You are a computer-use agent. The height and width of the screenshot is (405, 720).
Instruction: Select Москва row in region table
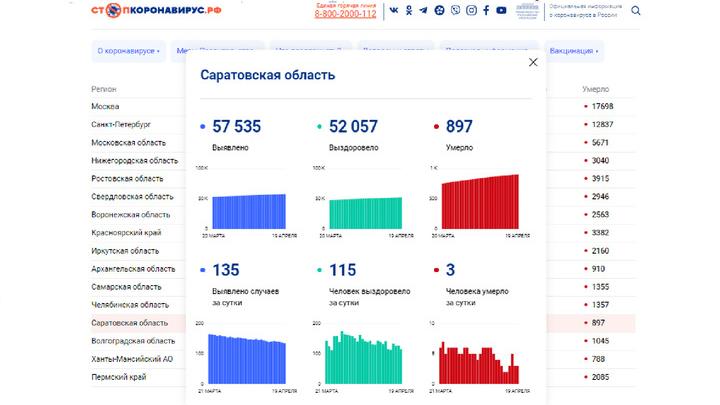point(106,106)
